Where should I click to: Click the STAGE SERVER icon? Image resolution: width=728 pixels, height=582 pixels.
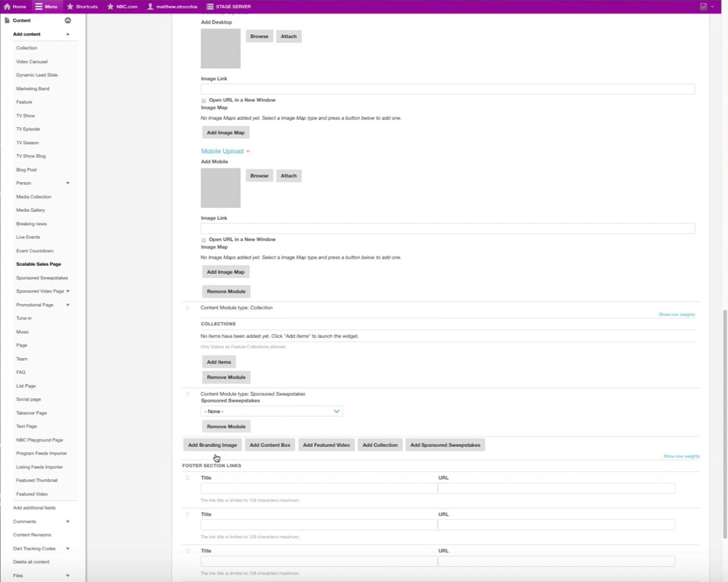pos(210,7)
